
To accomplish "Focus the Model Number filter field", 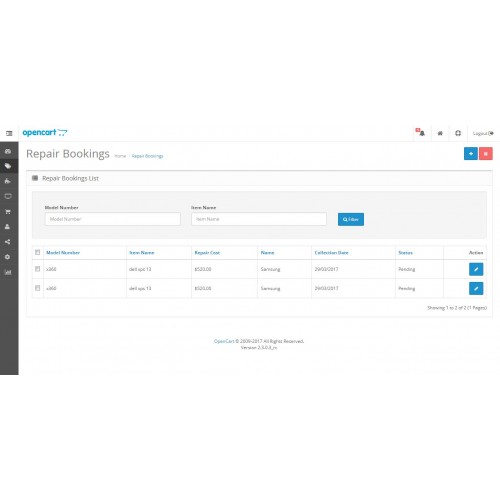I will (113, 219).
